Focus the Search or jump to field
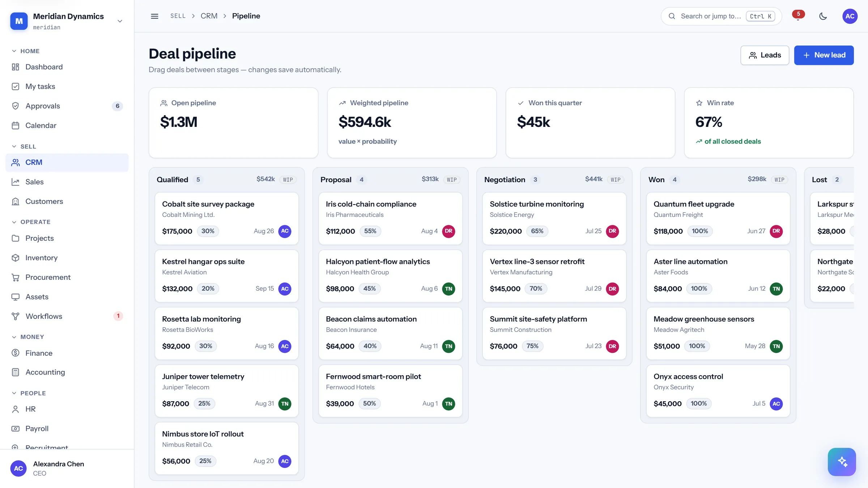Screen dimensions: 868x488 pos(721,16)
